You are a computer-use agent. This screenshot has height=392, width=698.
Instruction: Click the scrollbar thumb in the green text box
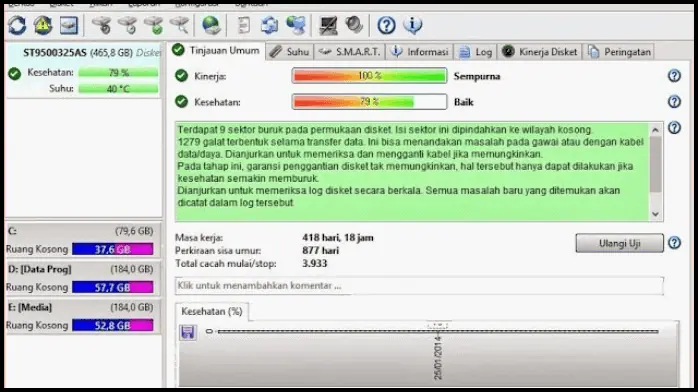coord(655,165)
